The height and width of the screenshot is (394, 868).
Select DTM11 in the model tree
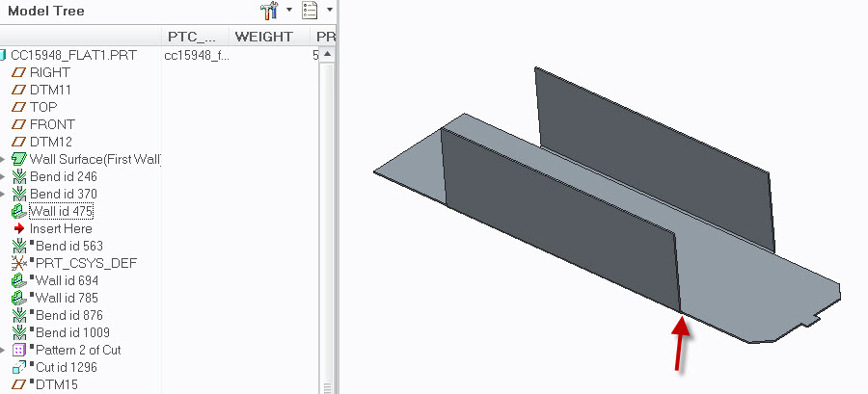(50, 90)
